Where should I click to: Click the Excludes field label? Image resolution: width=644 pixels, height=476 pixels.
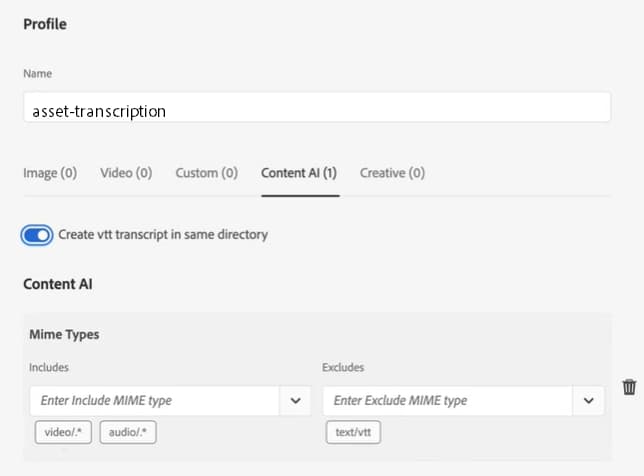[342, 369]
